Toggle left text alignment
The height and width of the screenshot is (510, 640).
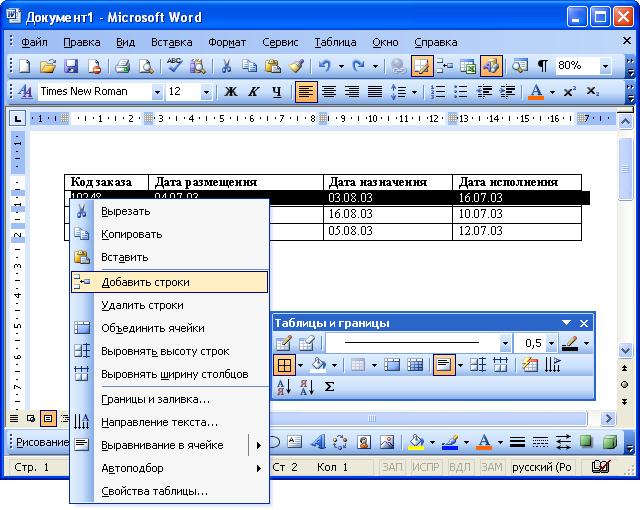306,91
